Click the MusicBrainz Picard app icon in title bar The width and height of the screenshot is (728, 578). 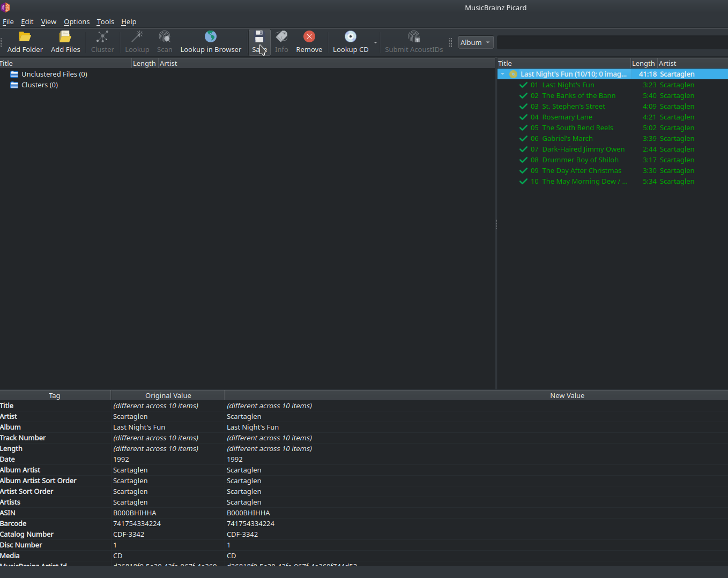coord(5,7)
